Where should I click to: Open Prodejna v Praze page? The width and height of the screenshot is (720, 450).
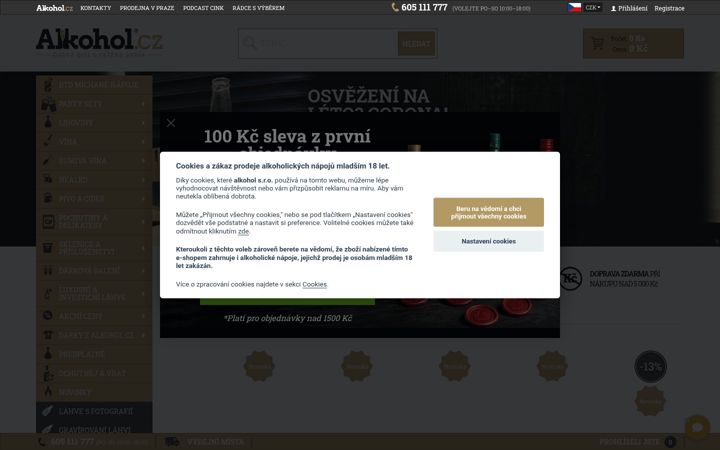click(147, 8)
